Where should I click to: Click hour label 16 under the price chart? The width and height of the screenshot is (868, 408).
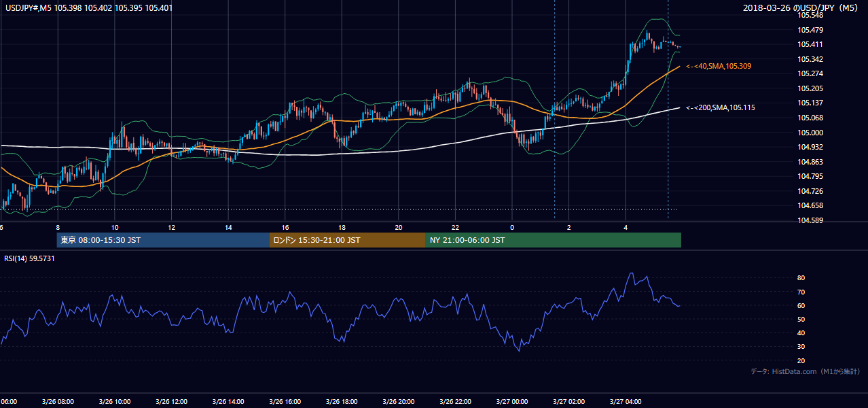point(285,227)
